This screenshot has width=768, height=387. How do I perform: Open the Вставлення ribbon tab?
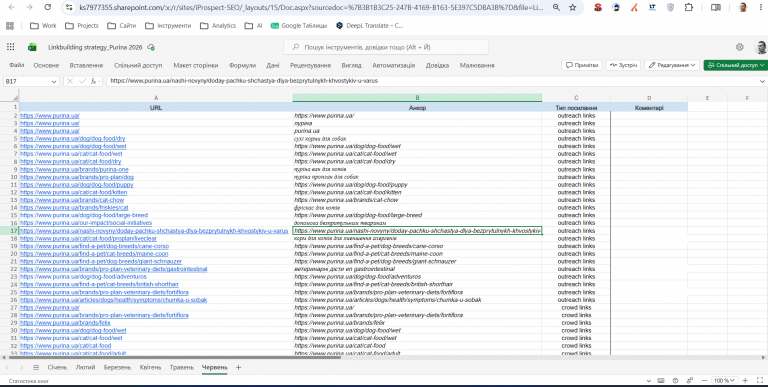86,65
